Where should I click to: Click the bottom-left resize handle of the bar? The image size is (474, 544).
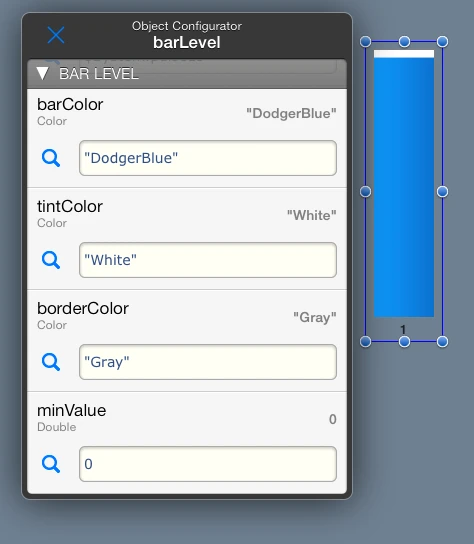click(x=365, y=342)
